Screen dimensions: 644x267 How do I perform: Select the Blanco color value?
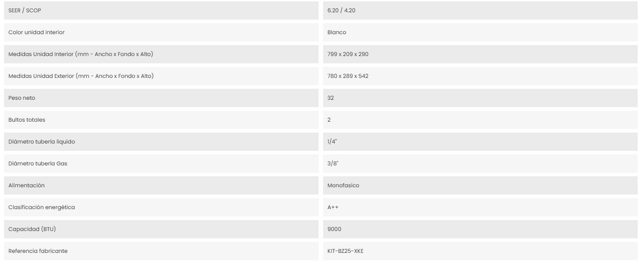point(337,32)
